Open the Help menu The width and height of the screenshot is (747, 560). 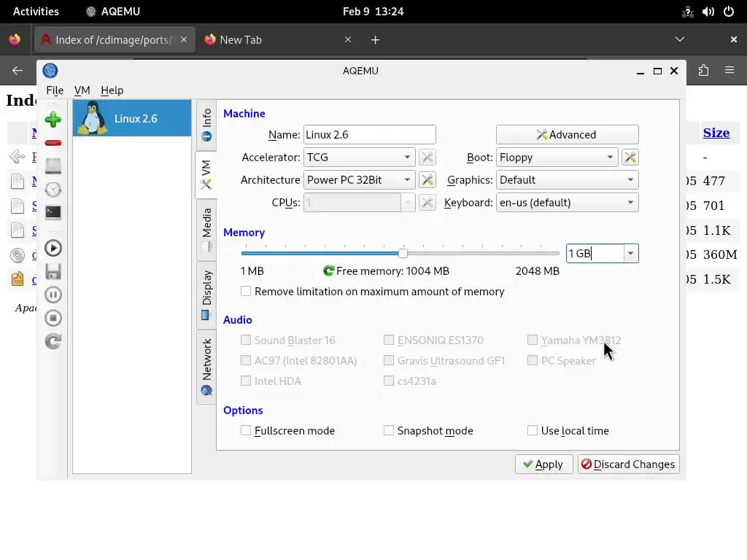pyautogui.click(x=112, y=90)
